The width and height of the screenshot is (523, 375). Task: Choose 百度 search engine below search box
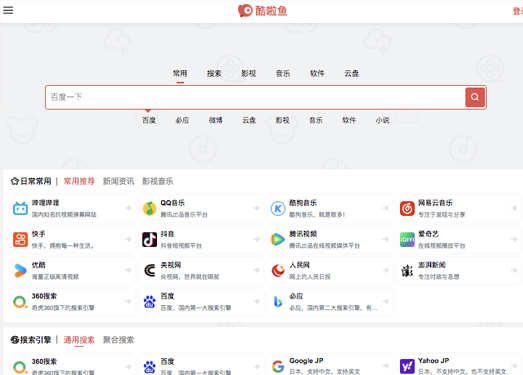pyautogui.click(x=149, y=120)
